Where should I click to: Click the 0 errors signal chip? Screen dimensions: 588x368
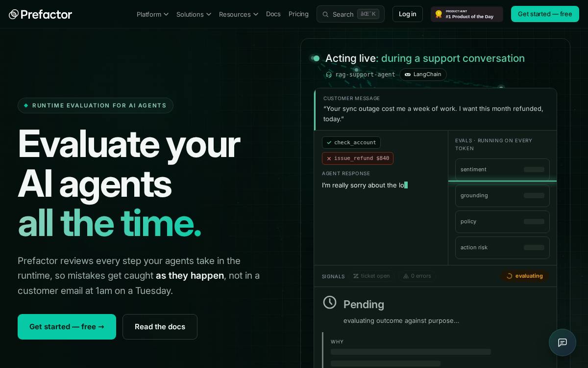(417, 276)
